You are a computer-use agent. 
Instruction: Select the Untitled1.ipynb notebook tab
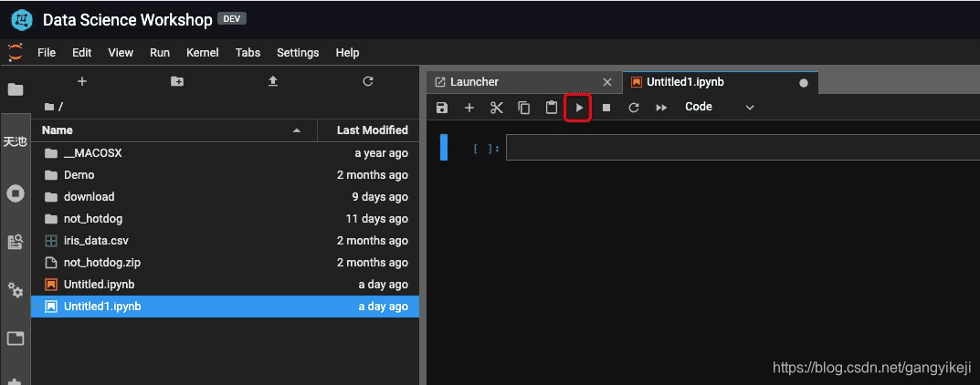[x=721, y=82]
